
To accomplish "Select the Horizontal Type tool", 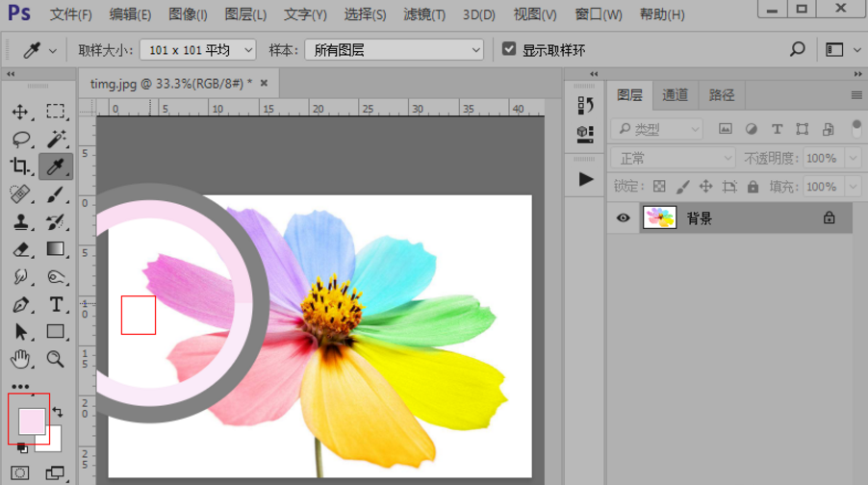I will [x=56, y=305].
